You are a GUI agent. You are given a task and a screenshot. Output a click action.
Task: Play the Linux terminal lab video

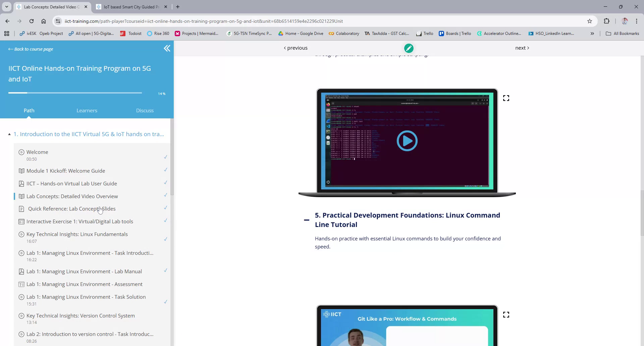407,141
